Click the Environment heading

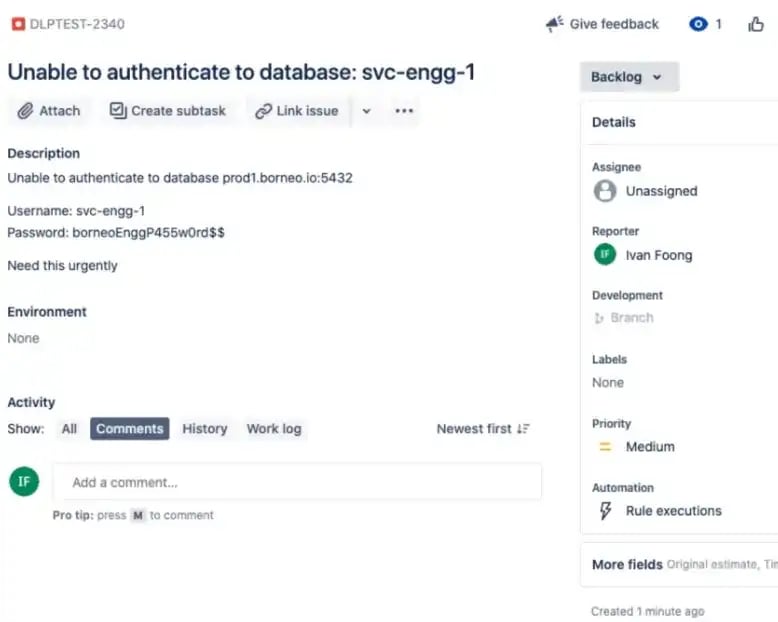47,311
